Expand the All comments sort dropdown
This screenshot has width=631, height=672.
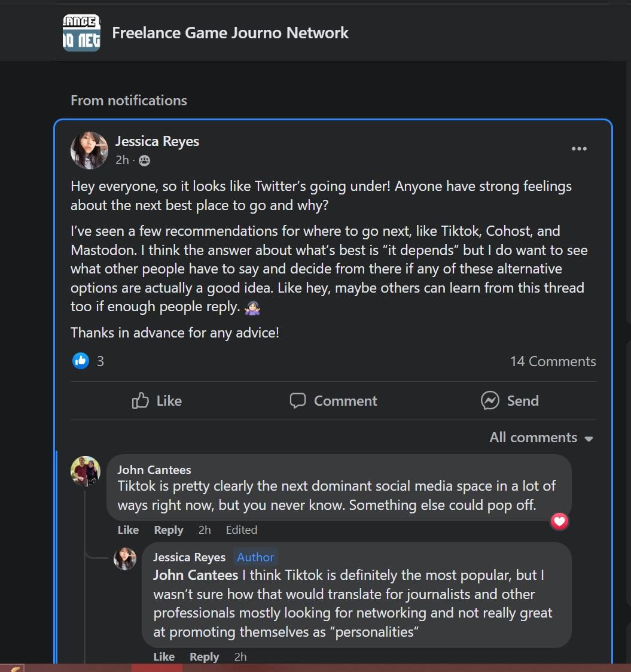pos(541,437)
